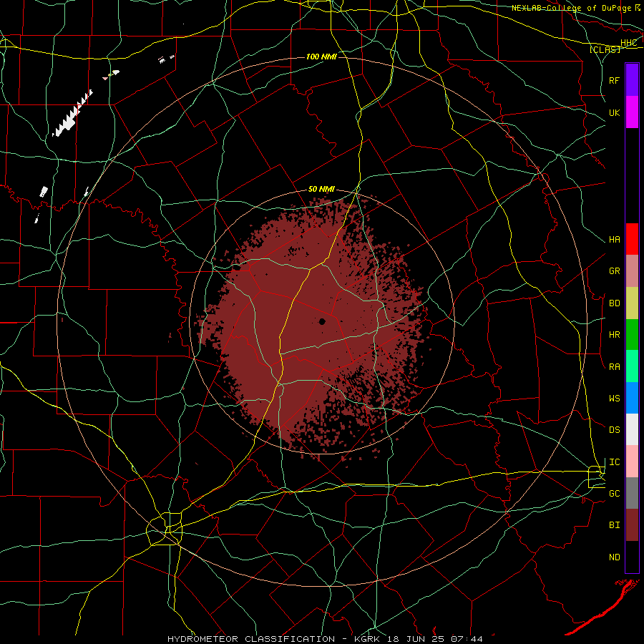
Task: Click the gray GC color swatch
Action: (632, 493)
